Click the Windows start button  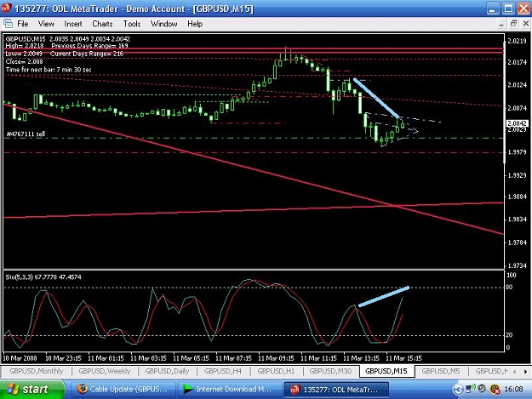(31, 389)
